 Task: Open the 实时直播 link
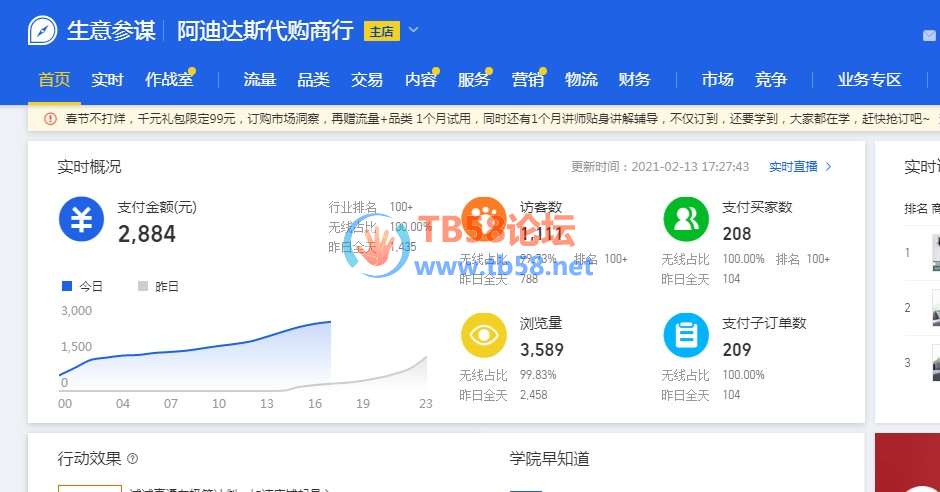(x=793, y=167)
